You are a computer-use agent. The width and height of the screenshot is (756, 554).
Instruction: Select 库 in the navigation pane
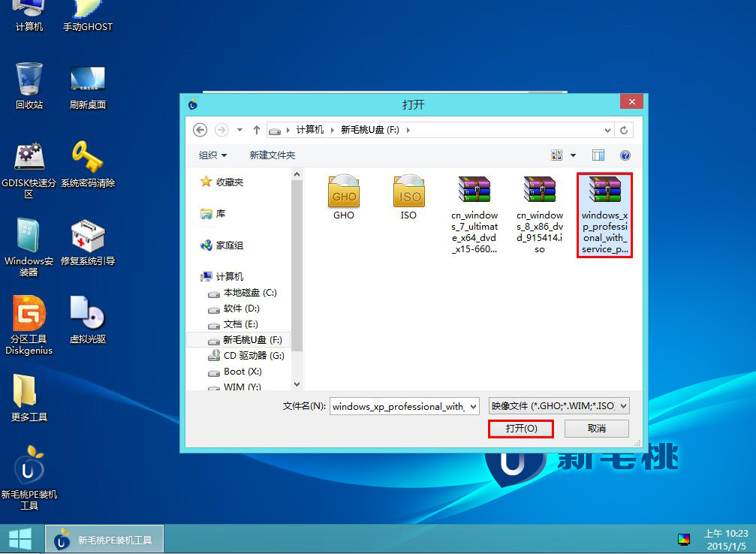point(213,214)
